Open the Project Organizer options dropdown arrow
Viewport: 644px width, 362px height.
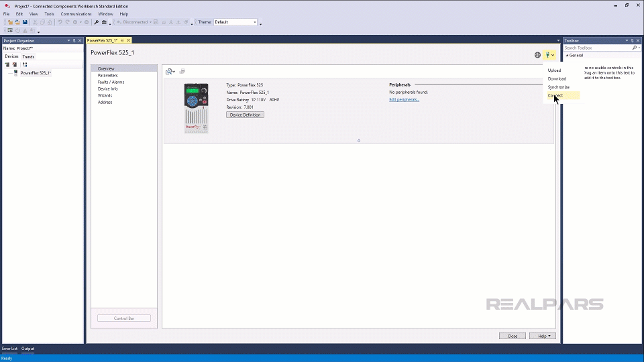point(68,41)
